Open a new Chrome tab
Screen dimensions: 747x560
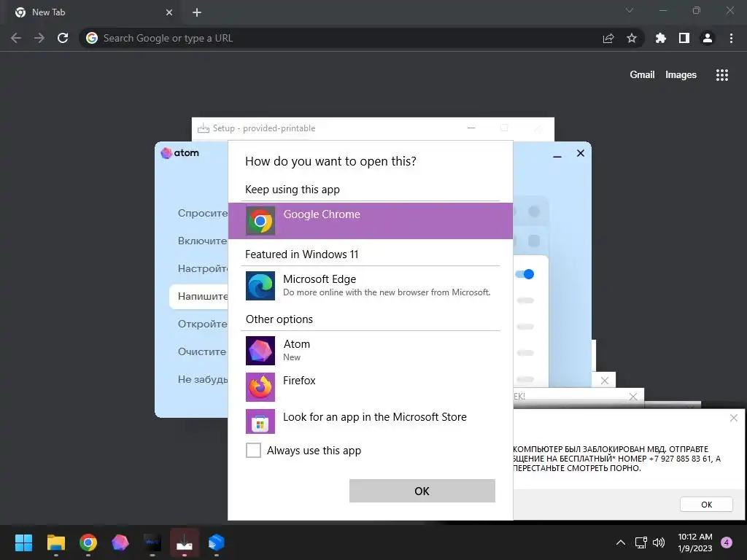[197, 12]
